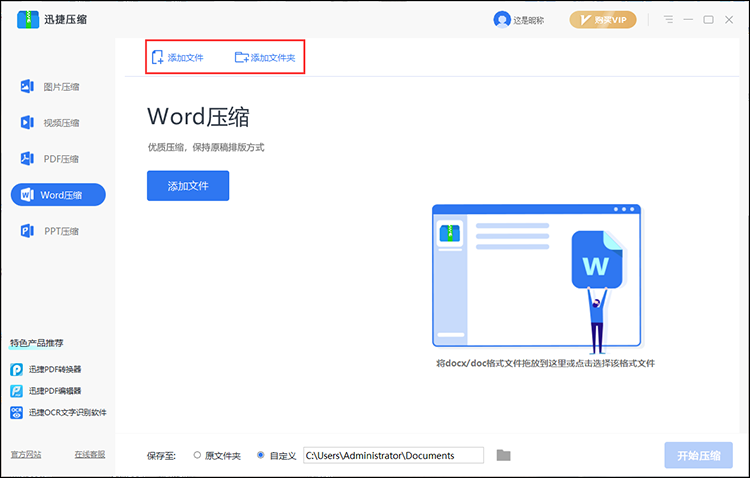Image resolution: width=750 pixels, height=478 pixels.
Task: Switch to PDF压缩 in the sidebar
Action: [50, 158]
